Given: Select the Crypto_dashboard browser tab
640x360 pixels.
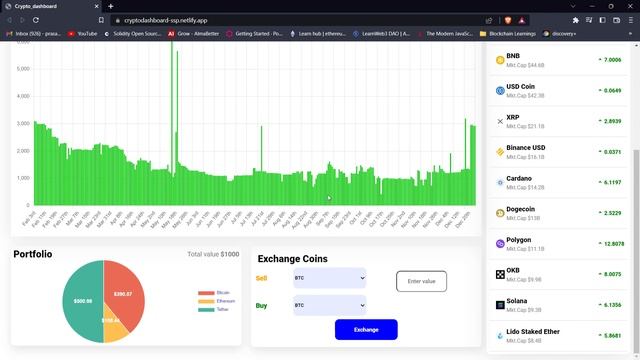Looking at the screenshot, I should point(52,7).
